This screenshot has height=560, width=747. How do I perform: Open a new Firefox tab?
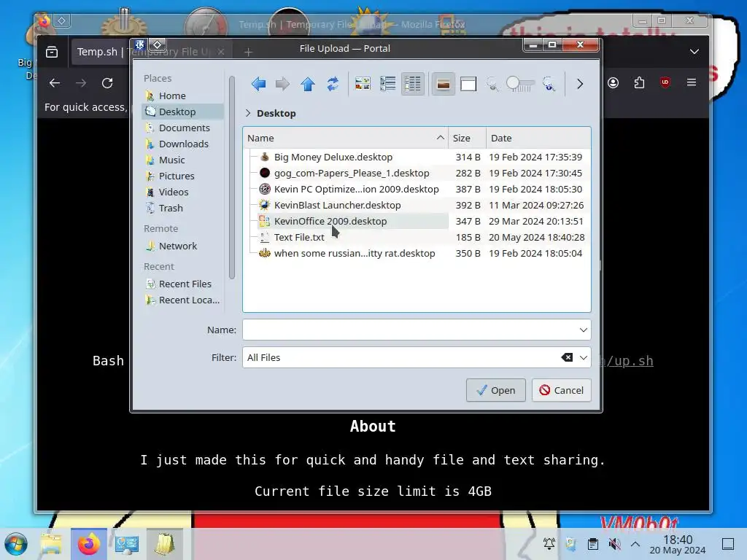pyautogui.click(x=248, y=52)
